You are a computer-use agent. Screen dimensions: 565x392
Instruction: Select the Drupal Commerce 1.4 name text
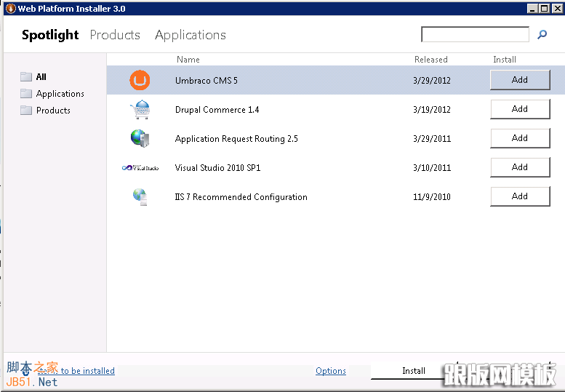pos(217,110)
